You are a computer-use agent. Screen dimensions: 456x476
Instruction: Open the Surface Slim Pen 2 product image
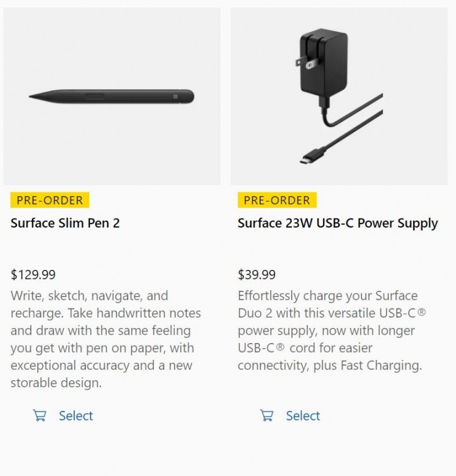[x=111, y=97]
